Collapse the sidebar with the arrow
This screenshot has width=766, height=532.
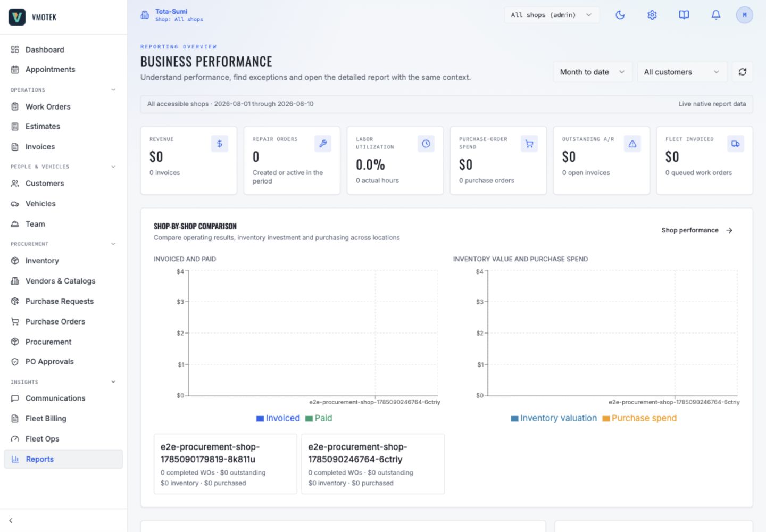click(11, 521)
